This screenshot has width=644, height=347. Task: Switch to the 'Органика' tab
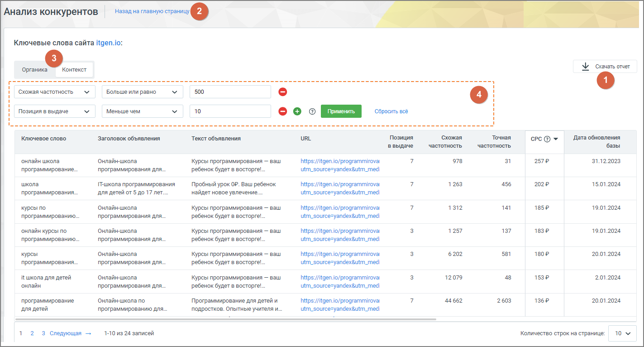pos(35,70)
